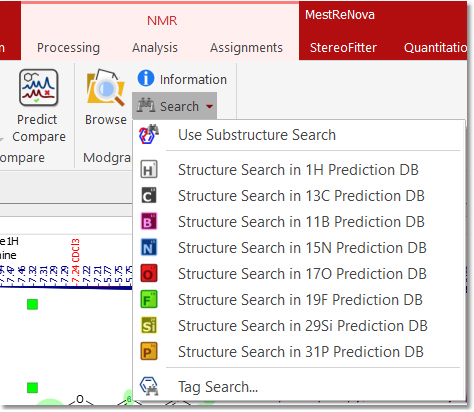Click the 11B boron search icon
This screenshot has height=412, width=474.
tap(149, 221)
